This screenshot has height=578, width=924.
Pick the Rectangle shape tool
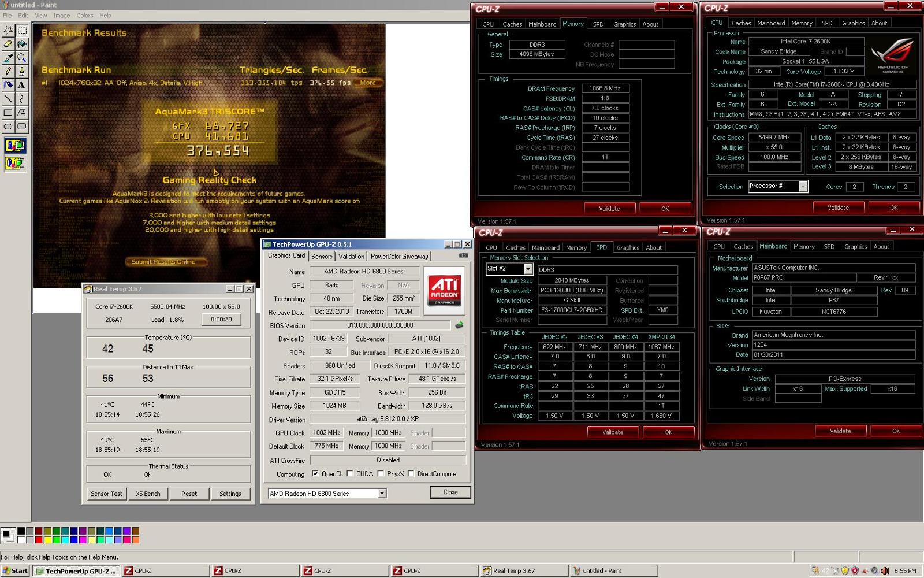[x=8, y=113]
